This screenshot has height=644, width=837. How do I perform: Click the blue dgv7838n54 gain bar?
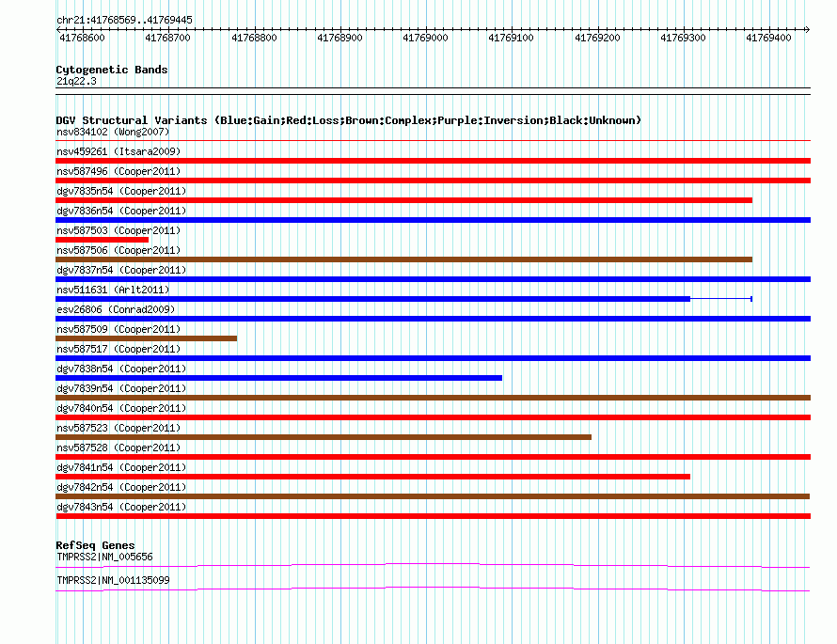[x=278, y=378]
